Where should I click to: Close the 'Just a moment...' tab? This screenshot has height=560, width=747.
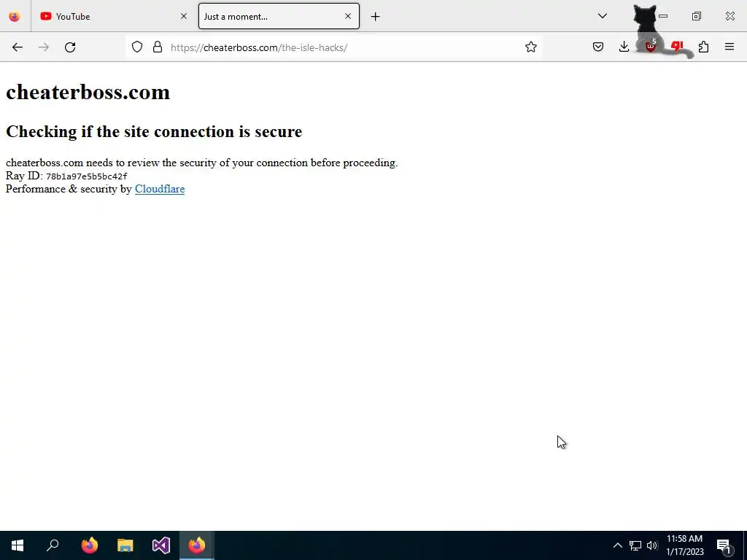348,16
